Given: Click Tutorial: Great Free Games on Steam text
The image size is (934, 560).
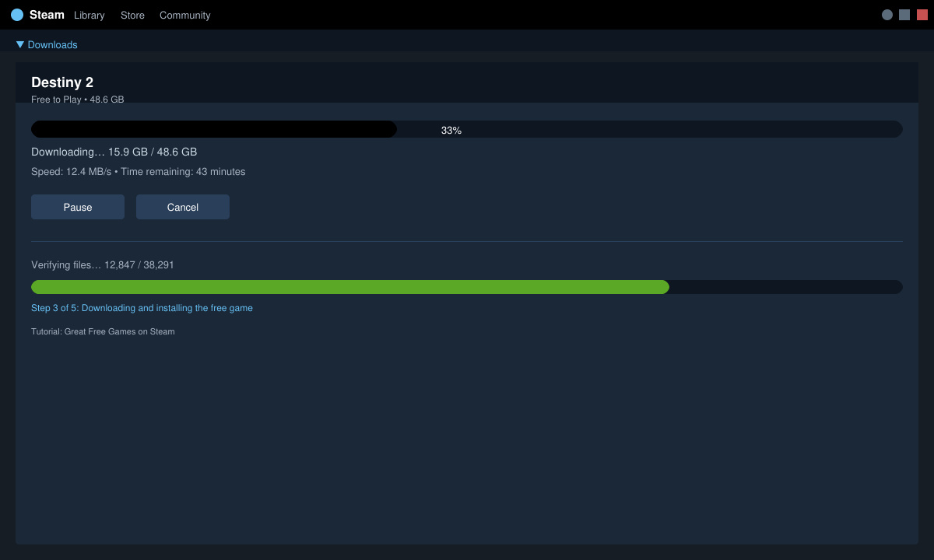Looking at the screenshot, I should coord(103,331).
